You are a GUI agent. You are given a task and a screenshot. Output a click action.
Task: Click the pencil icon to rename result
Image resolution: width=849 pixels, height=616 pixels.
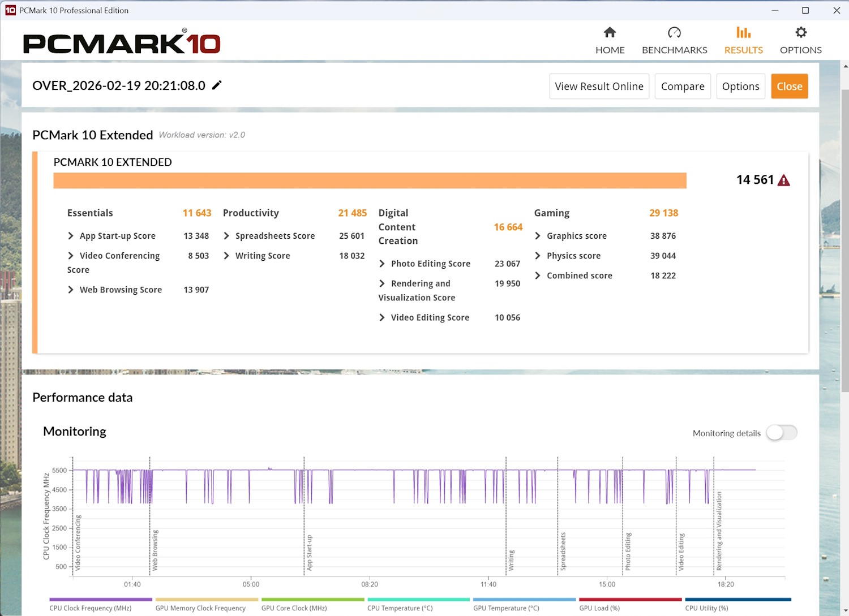click(217, 85)
